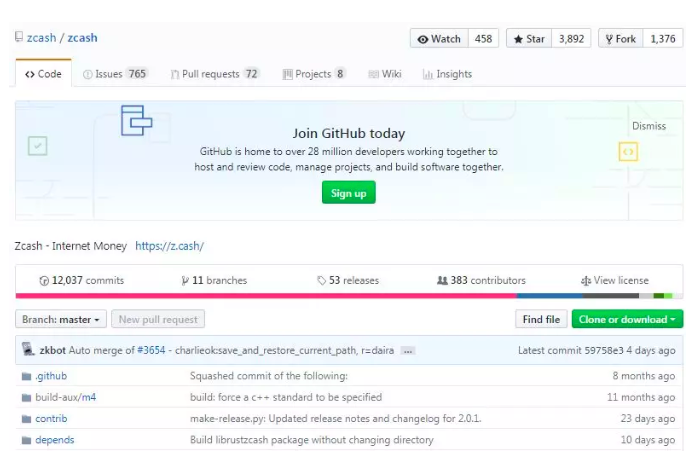Image resolution: width=698 pixels, height=470 pixels.
Task: Click the repository book icon beside zcash
Action: pyautogui.click(x=19, y=36)
